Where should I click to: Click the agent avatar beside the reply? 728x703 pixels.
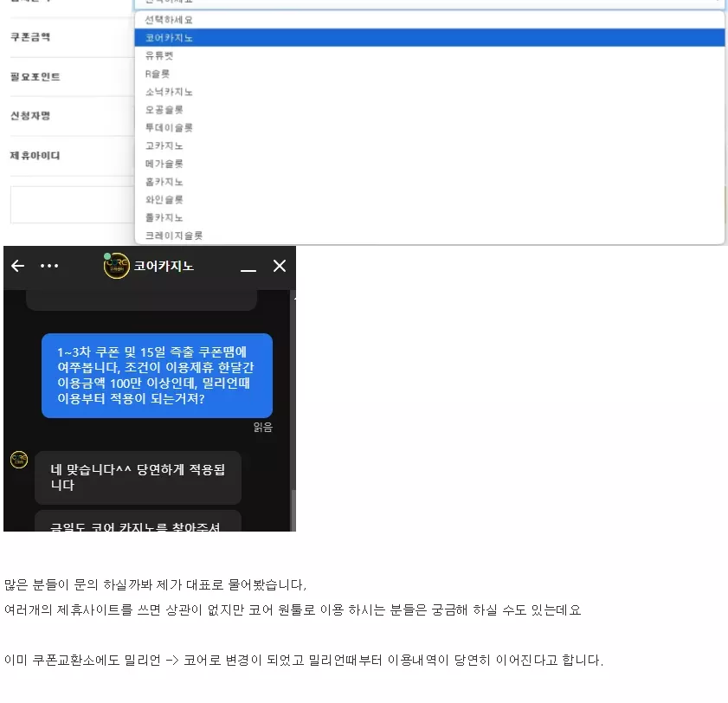tap(19, 460)
